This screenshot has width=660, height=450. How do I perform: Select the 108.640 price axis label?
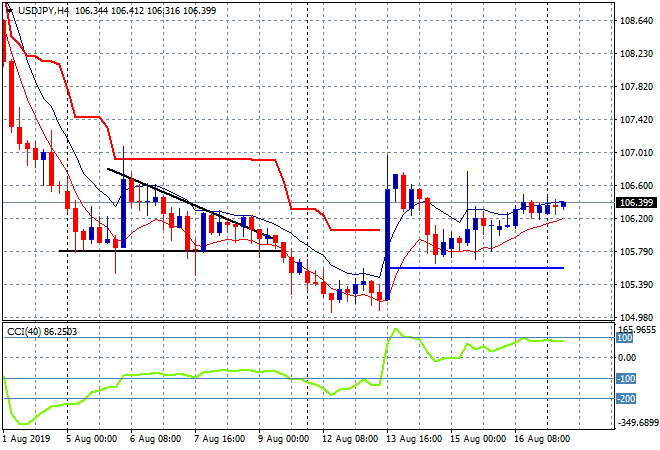(636, 21)
